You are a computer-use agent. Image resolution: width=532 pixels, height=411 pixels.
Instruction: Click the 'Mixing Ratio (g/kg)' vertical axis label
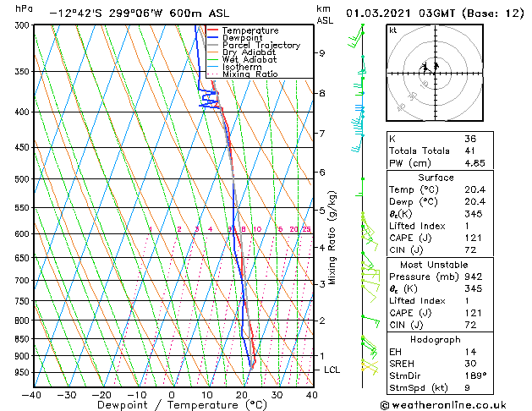(332, 238)
